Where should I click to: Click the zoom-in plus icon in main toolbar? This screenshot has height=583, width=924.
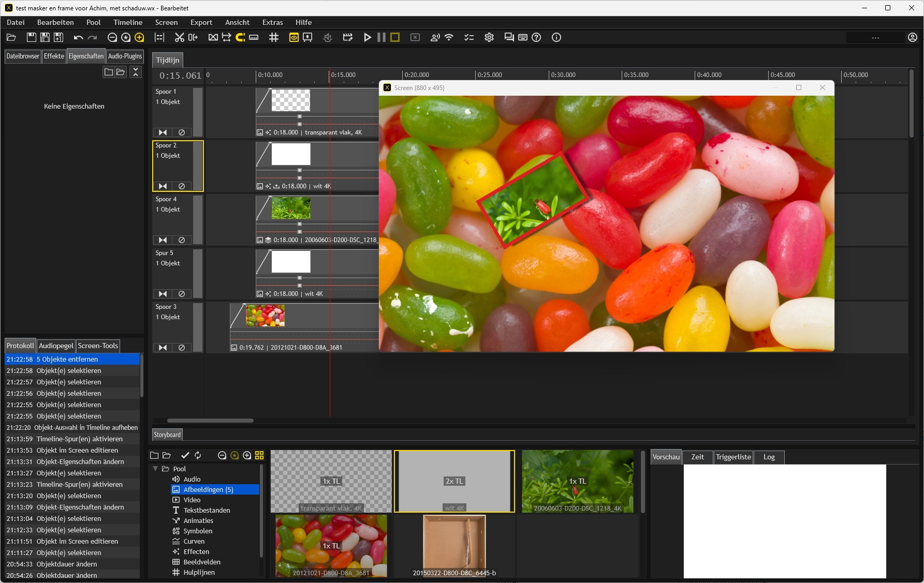tap(139, 37)
